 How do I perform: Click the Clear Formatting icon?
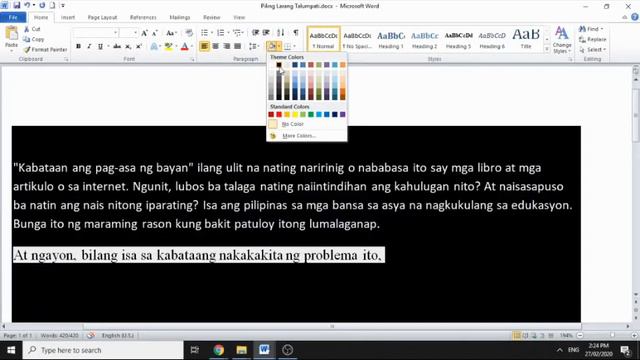pyautogui.click(x=189, y=33)
